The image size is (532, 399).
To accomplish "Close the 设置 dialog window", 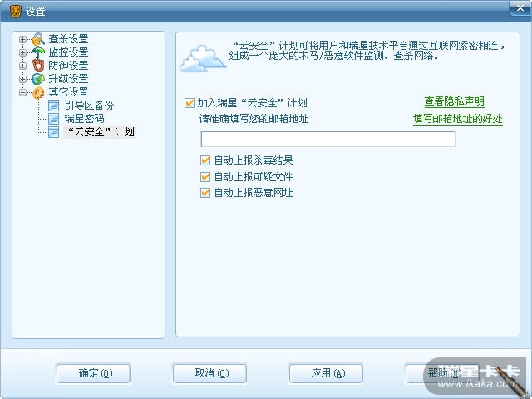I will click(x=520, y=8).
